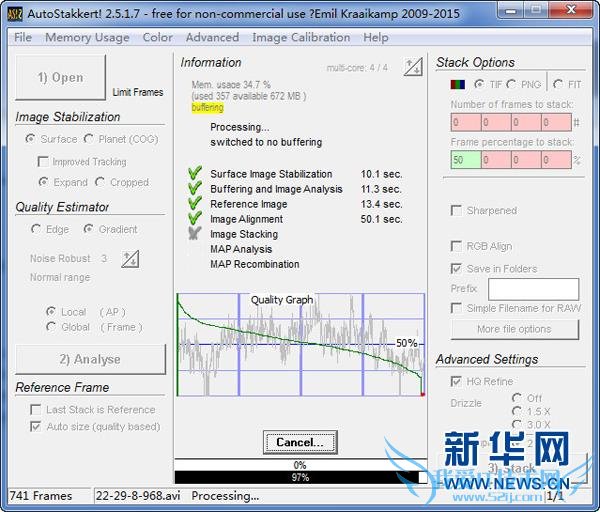Click the green check beside Surface Image Stabilization
This screenshot has width=600, height=512.
(195, 173)
